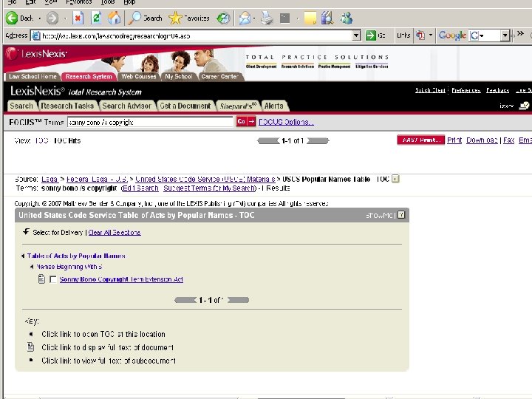Switch to Alerts tab
Image resolution: width=532 pixels, height=399 pixels.
[274, 106]
